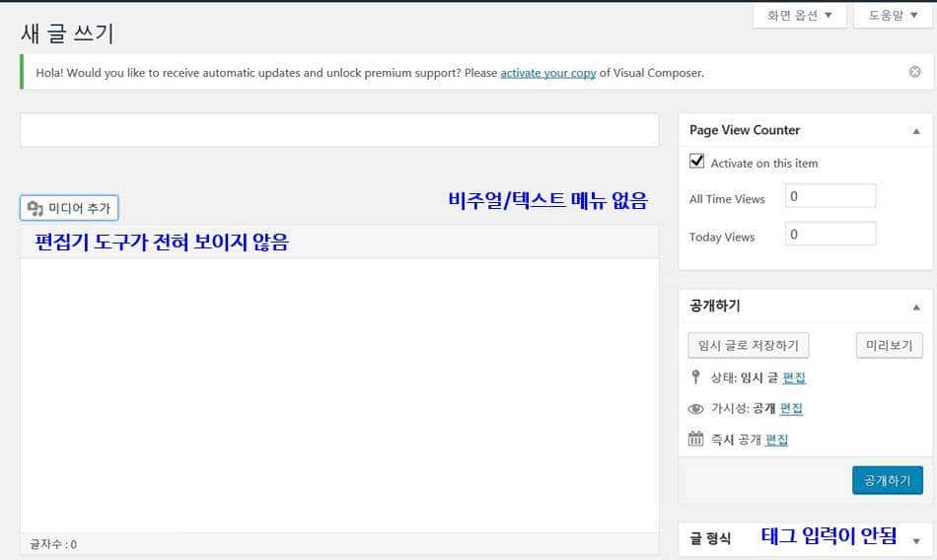Click the Today Views number field
The image size is (937, 560).
click(x=830, y=234)
